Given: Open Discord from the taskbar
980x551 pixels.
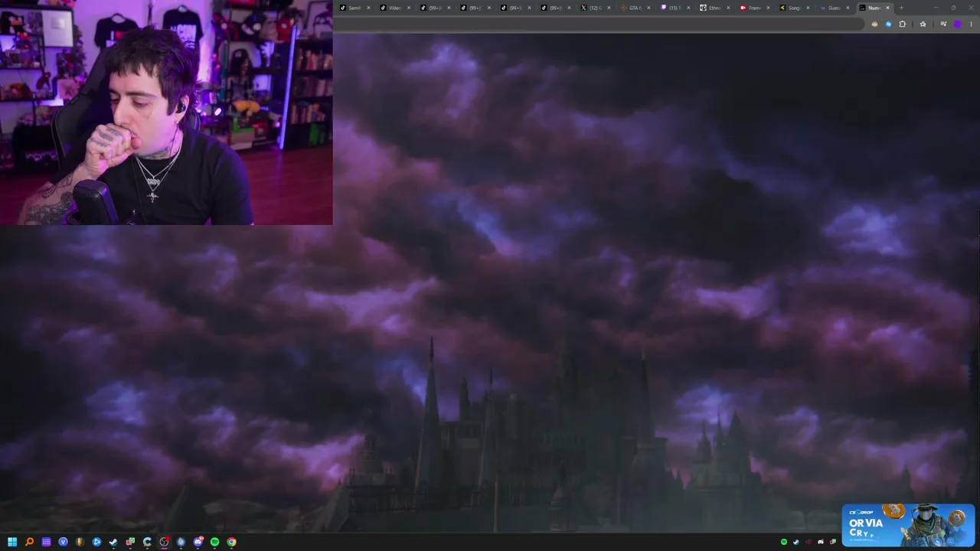Looking at the screenshot, I should 198,542.
